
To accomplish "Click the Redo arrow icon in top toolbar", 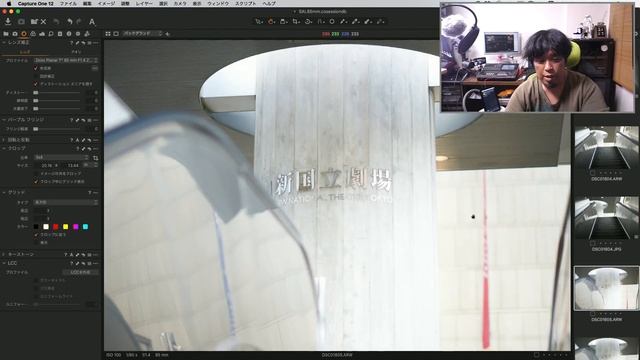I will coord(79,21).
